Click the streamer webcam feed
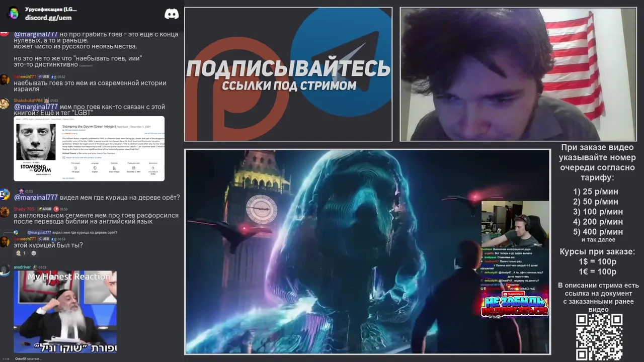 tap(518, 74)
